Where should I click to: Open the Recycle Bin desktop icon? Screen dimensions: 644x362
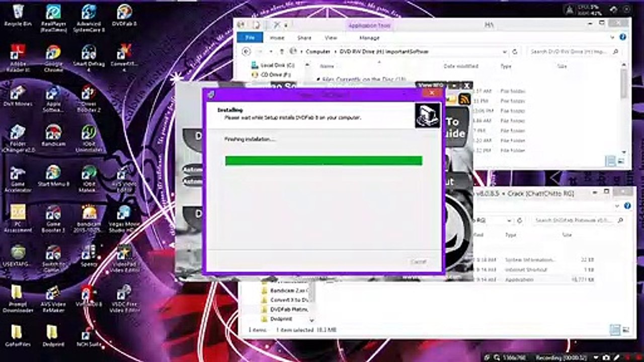point(18,15)
